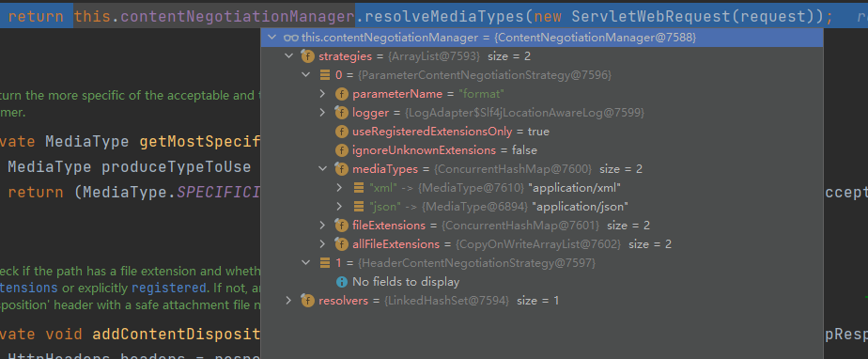Click the produceTypeToUse variable in editor
This screenshot has width=868, height=359.
pyautogui.click(x=176, y=166)
